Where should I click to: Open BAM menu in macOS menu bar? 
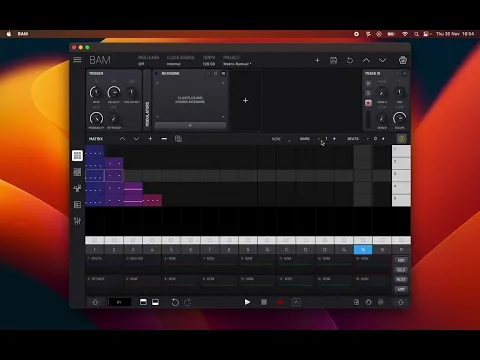[23, 34]
